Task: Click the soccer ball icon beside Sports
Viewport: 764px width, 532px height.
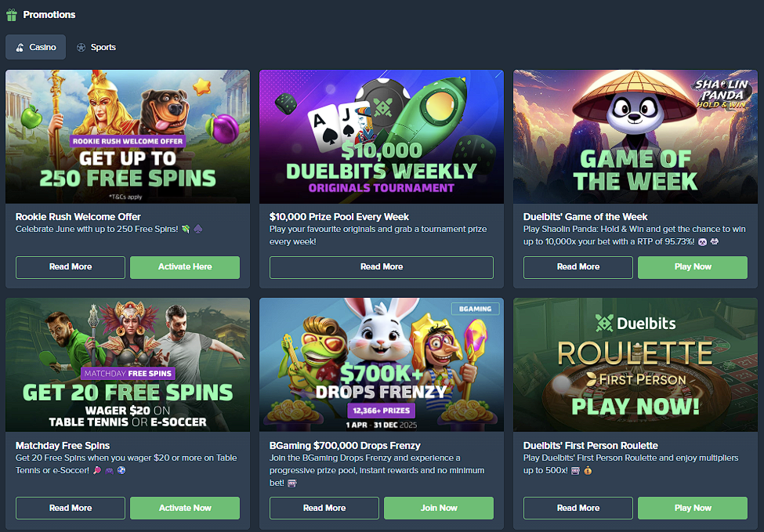Action: 81,47
